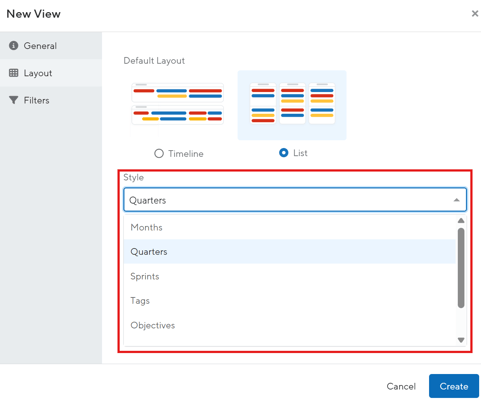Click the Layout grid icon
The height and width of the screenshot is (402, 481).
(x=13, y=73)
